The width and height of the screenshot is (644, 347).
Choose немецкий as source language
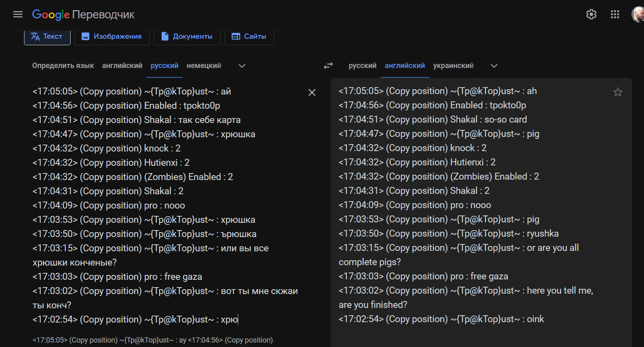(204, 66)
